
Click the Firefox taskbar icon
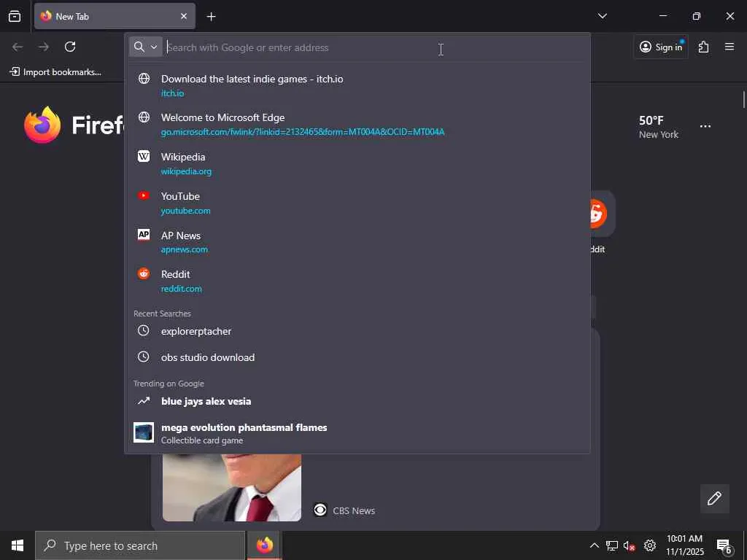[x=264, y=545]
